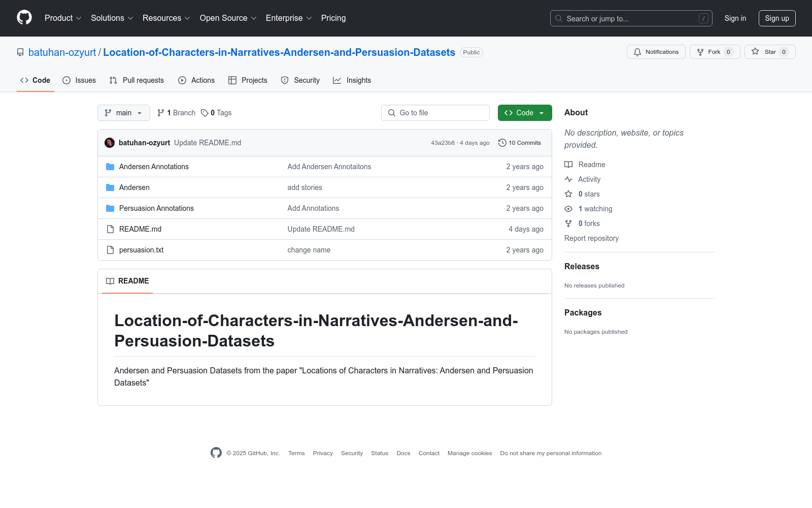Viewport: 812px width, 508px height.
Task: Click the persuasion.txt file icon
Action: click(x=110, y=250)
